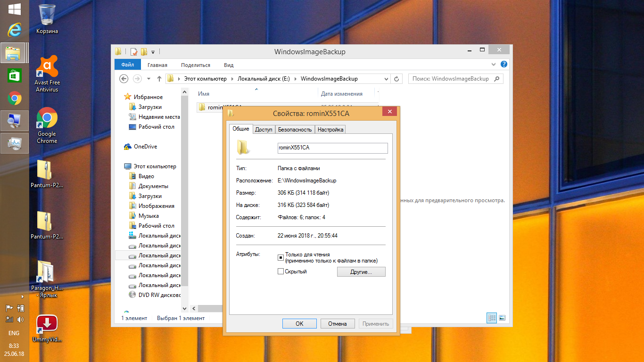Click the Explorer up-arrow navigation icon
The width and height of the screenshot is (644, 362).
point(159,79)
